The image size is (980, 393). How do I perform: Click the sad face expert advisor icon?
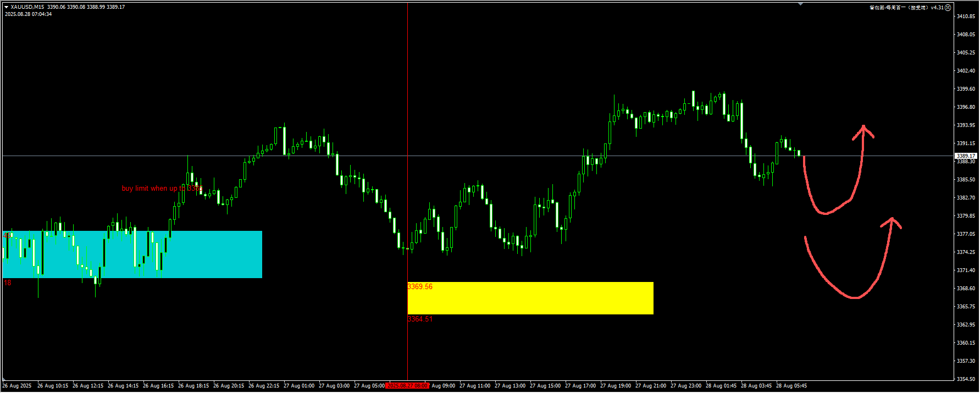click(948, 8)
